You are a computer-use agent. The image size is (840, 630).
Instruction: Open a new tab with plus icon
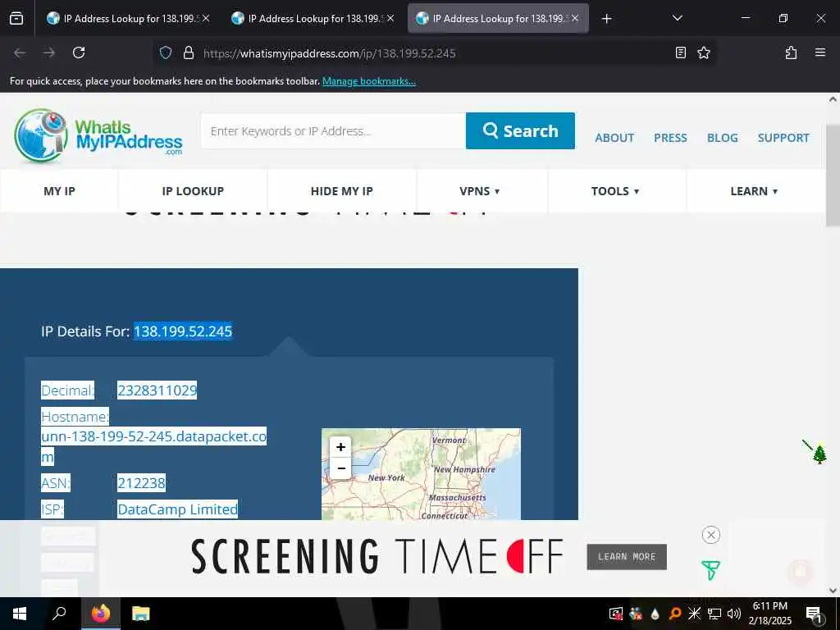606,19
